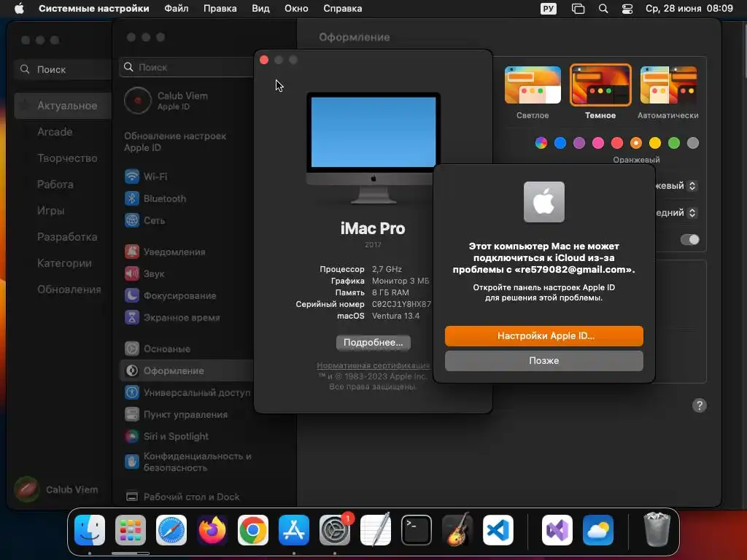
Task: Open Окно menu
Action: click(x=296, y=9)
